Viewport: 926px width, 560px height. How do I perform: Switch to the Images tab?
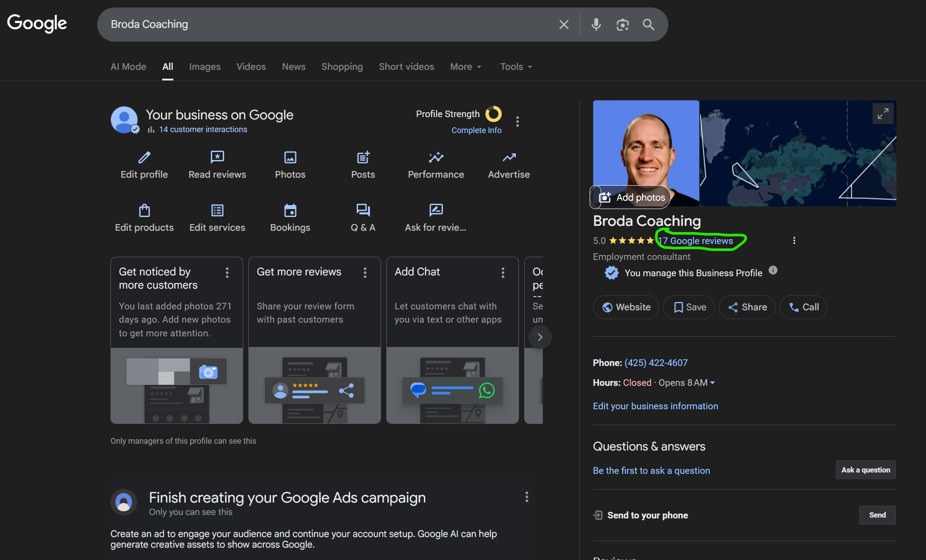[205, 67]
